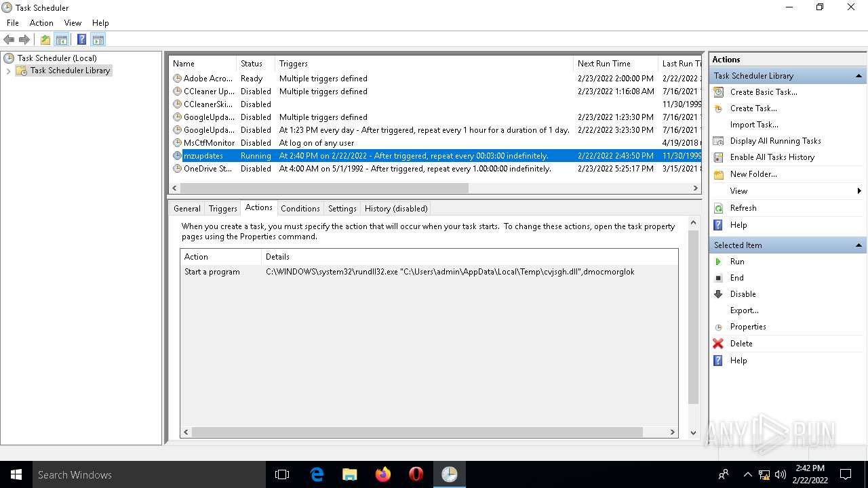Viewport: 868px width, 488px height.
Task: Click Details column header in actions list
Action: pos(469,257)
